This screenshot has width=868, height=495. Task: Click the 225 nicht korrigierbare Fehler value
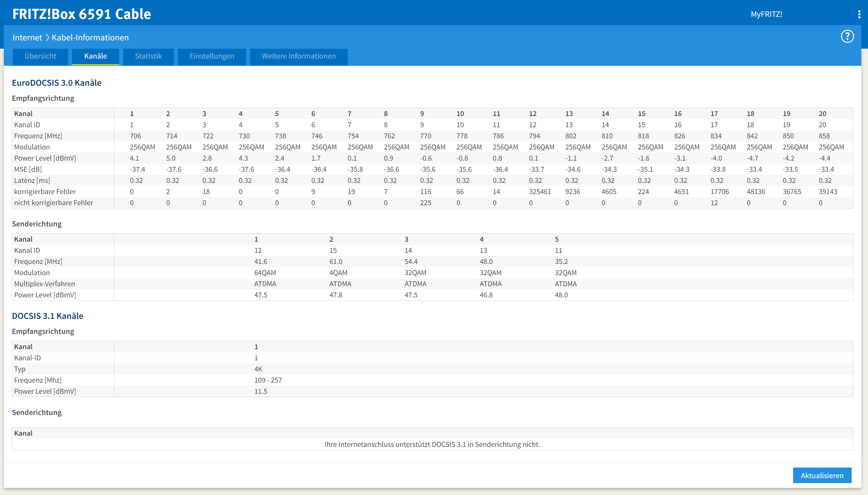tap(426, 203)
